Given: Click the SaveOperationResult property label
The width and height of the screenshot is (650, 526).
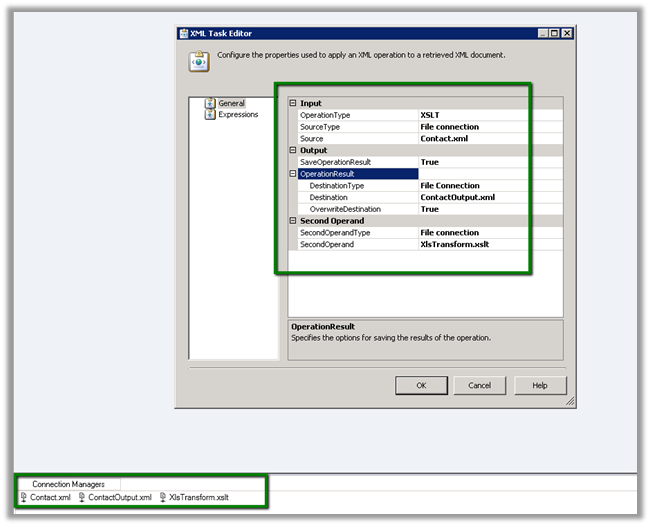Looking at the screenshot, I should click(x=335, y=162).
